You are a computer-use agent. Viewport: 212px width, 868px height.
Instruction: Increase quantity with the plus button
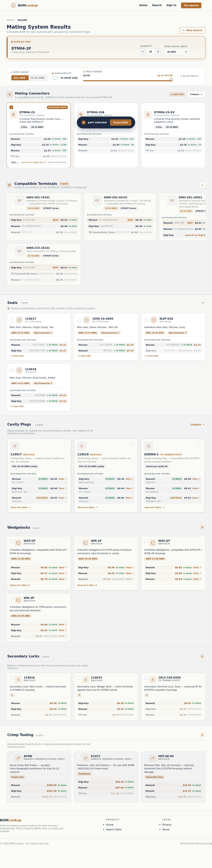click(x=158, y=51)
